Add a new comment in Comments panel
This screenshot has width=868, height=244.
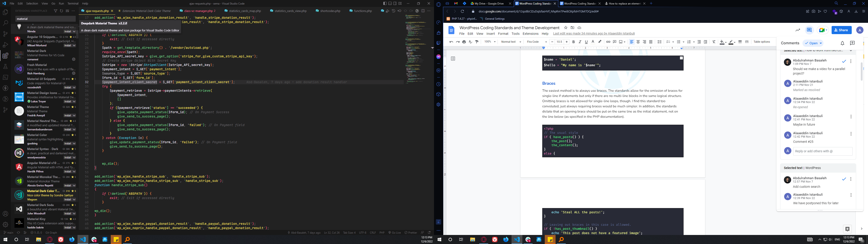[852, 43]
